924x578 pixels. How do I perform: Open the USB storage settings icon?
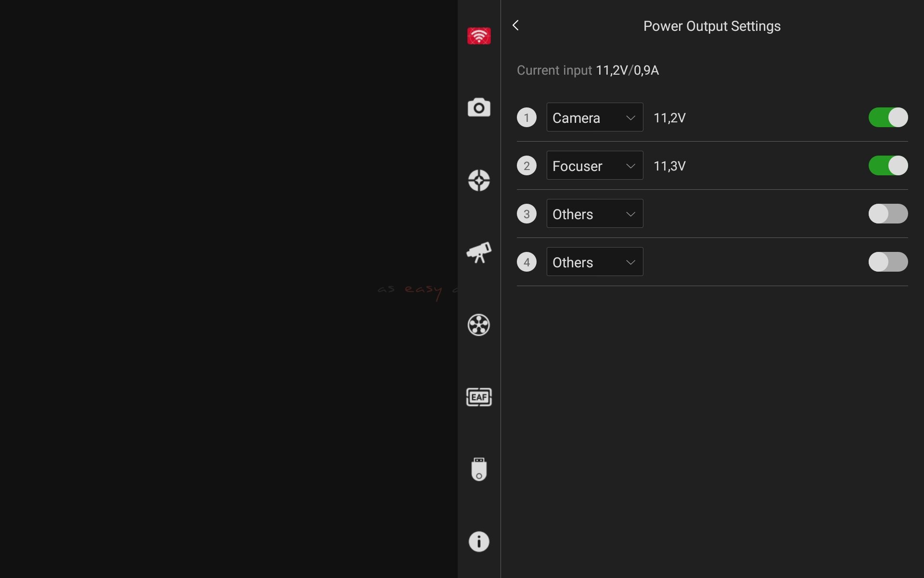tap(478, 469)
